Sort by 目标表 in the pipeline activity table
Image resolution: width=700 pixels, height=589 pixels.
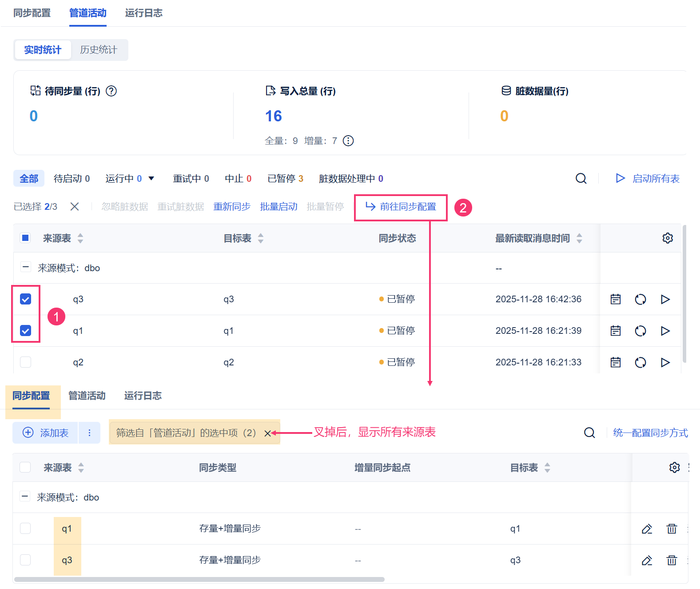pos(261,238)
